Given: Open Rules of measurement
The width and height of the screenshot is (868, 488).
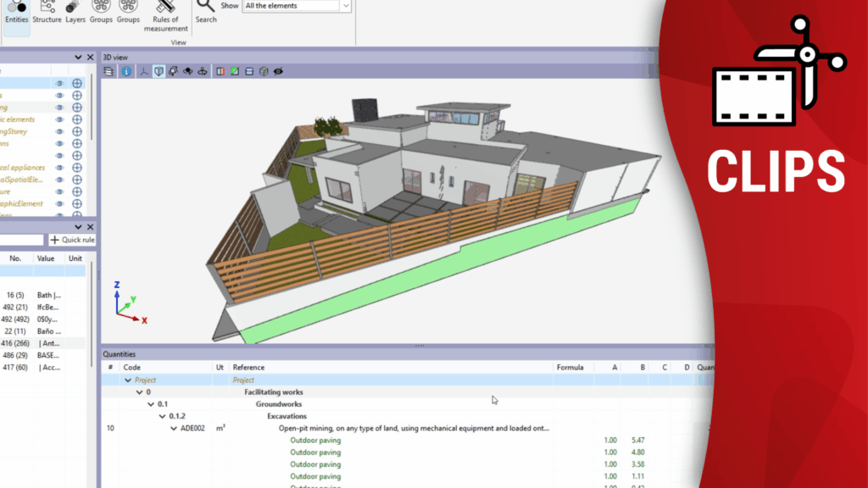Looking at the screenshot, I should tap(165, 16).
